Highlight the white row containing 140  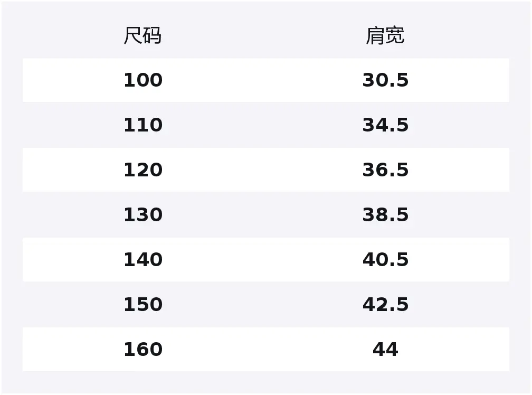[x=264, y=260]
